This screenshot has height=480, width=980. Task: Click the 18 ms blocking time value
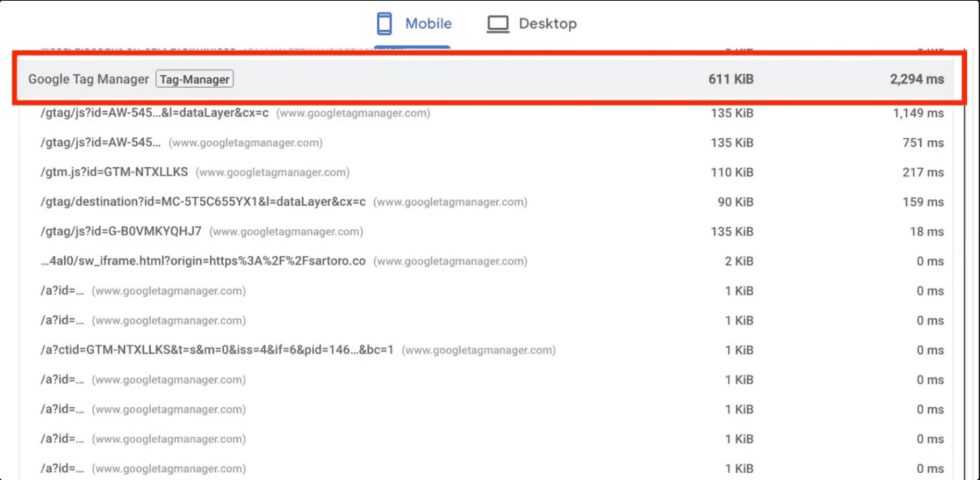927,232
